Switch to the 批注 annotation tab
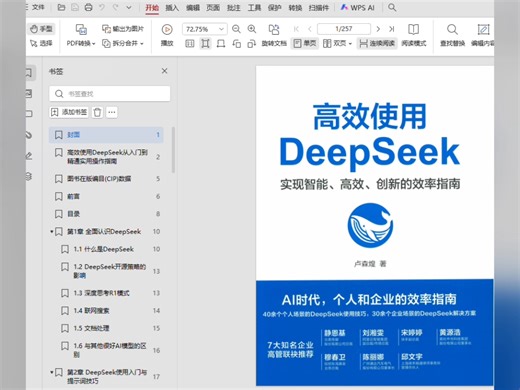Viewport: 520px width, 390px height. [x=233, y=7]
